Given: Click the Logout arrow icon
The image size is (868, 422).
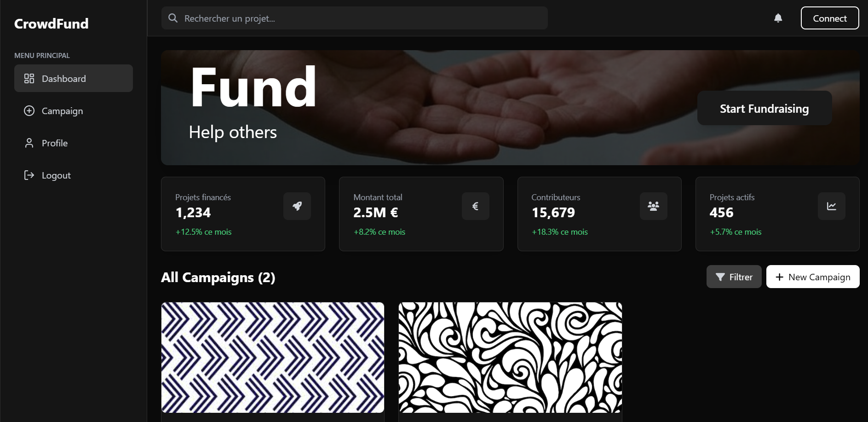Looking at the screenshot, I should 29,175.
